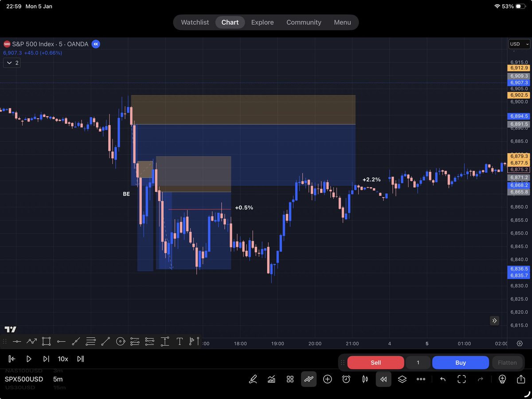Toggle the bar replay rewind icon
Screen dimensions: 532x399
(383, 379)
